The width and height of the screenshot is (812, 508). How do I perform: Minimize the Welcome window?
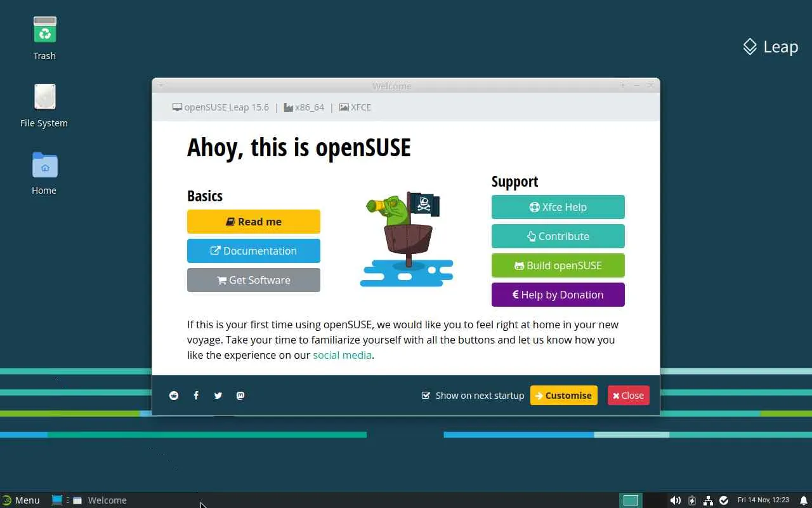[636, 85]
